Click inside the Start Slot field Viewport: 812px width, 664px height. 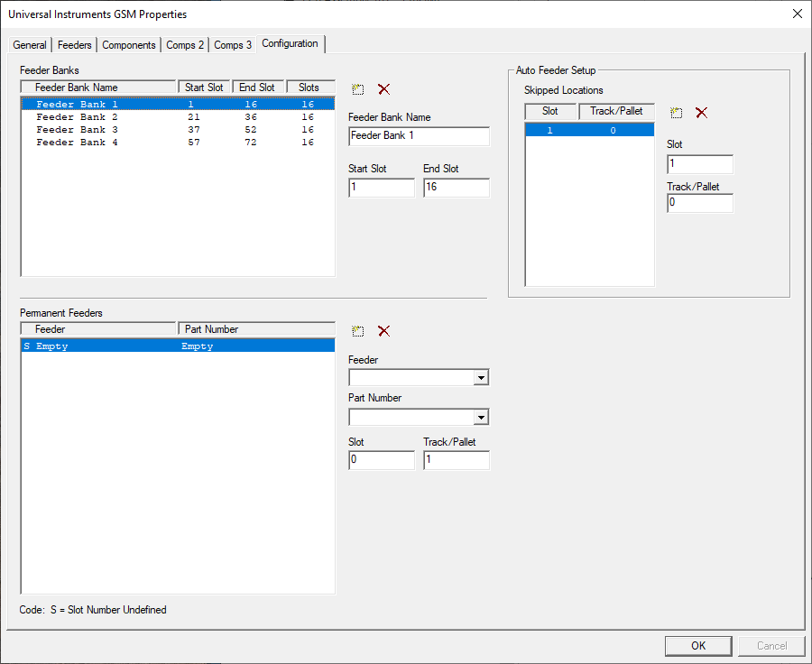(x=382, y=187)
